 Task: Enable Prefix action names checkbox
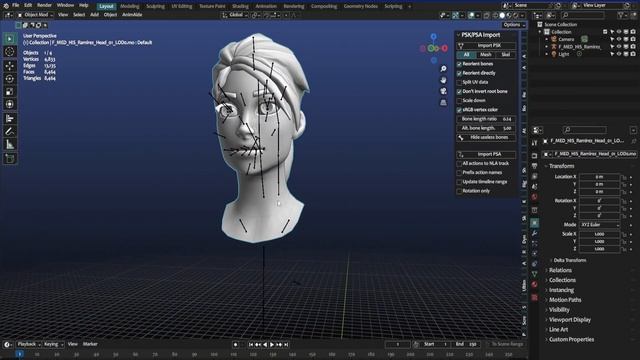tap(459, 173)
